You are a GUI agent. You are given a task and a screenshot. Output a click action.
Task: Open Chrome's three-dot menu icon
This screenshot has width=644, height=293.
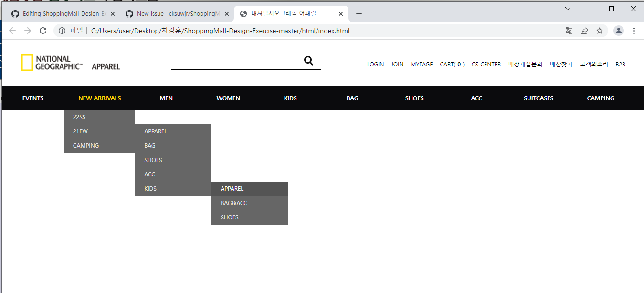634,30
